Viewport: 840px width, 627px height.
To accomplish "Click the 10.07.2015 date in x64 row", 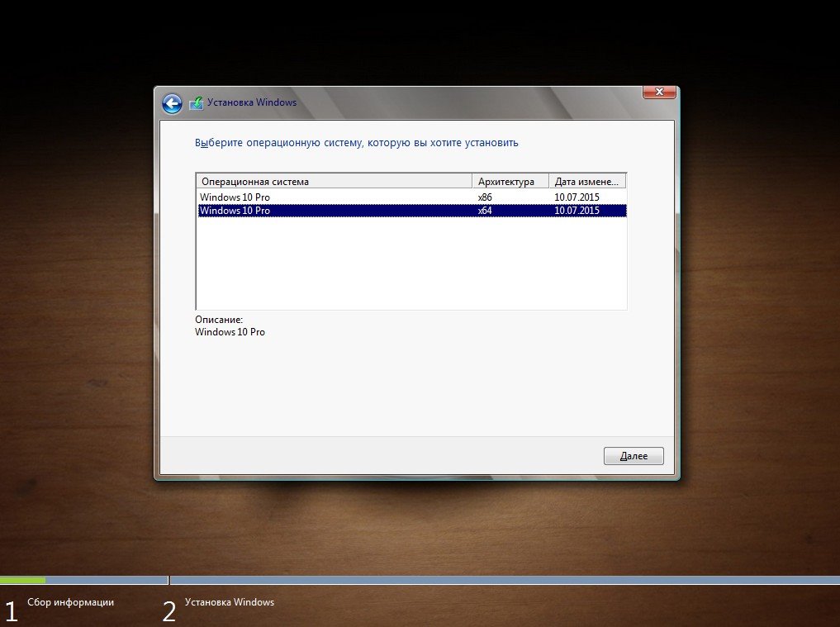I will [x=577, y=211].
